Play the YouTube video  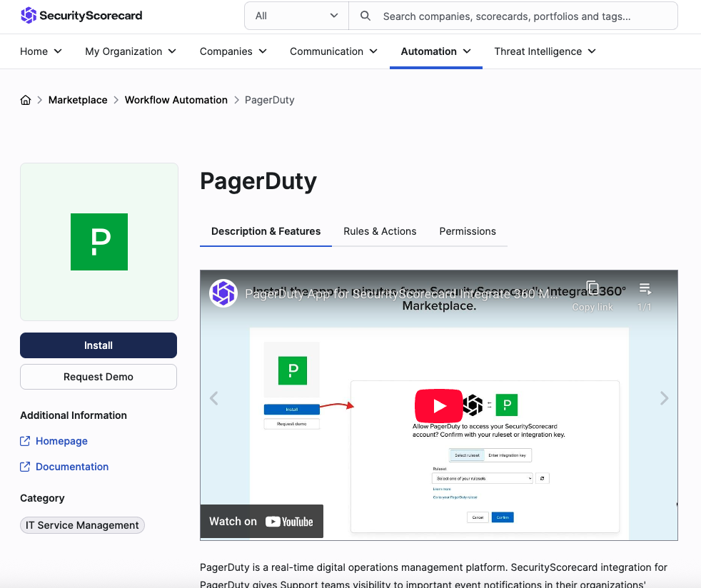(438, 406)
